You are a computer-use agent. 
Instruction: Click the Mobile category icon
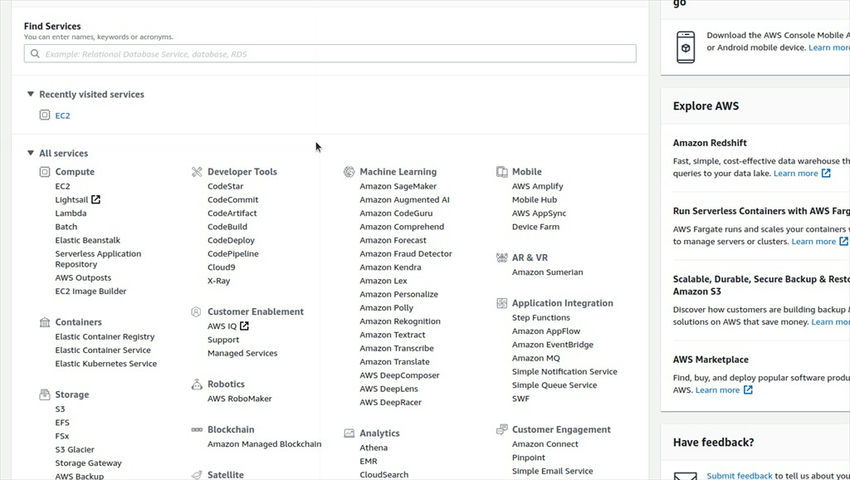point(502,172)
